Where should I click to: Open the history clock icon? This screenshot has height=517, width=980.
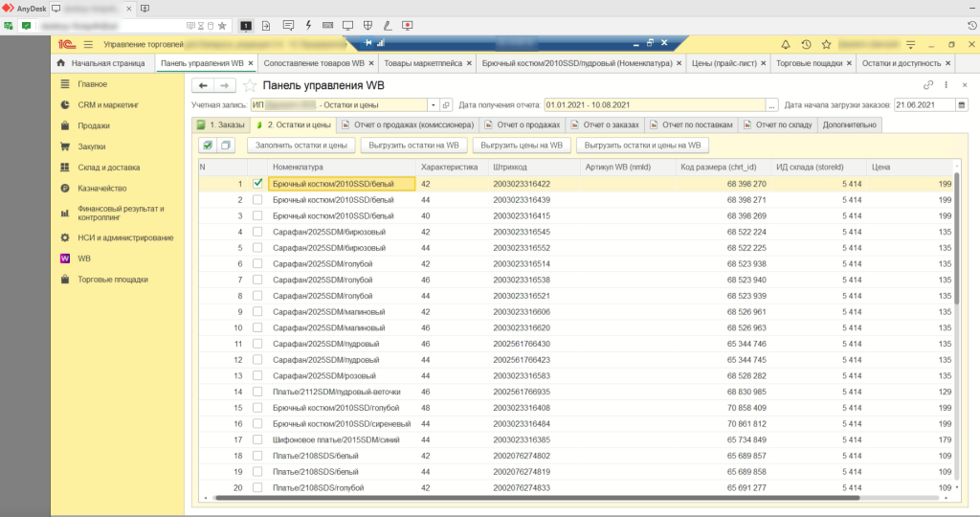tap(807, 44)
